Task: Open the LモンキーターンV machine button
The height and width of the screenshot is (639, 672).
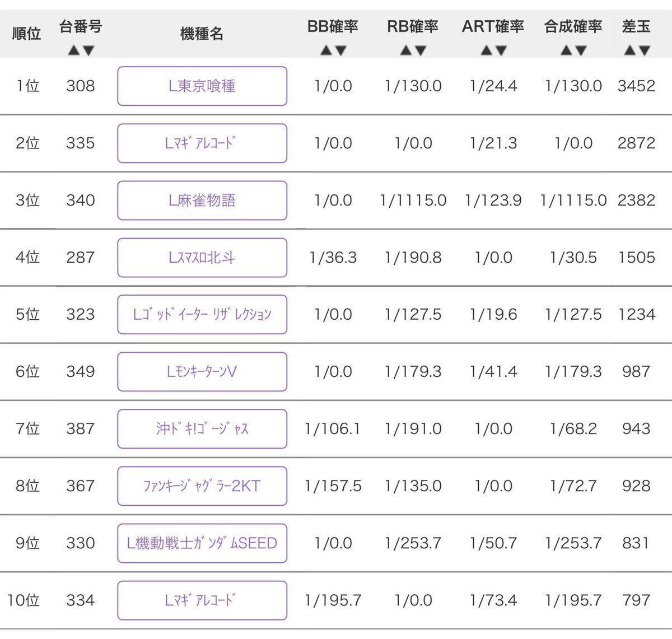Action: pos(202,372)
